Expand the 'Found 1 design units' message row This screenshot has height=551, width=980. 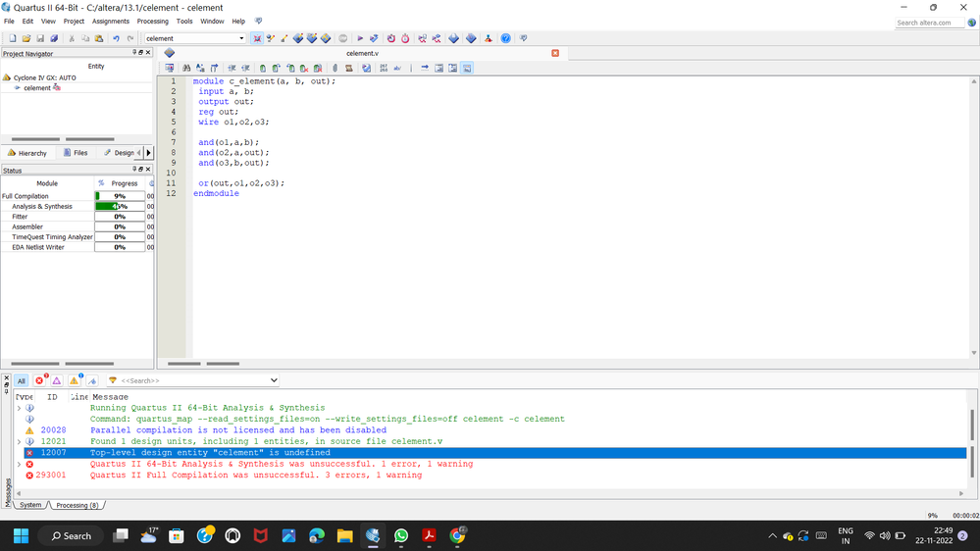coord(19,441)
